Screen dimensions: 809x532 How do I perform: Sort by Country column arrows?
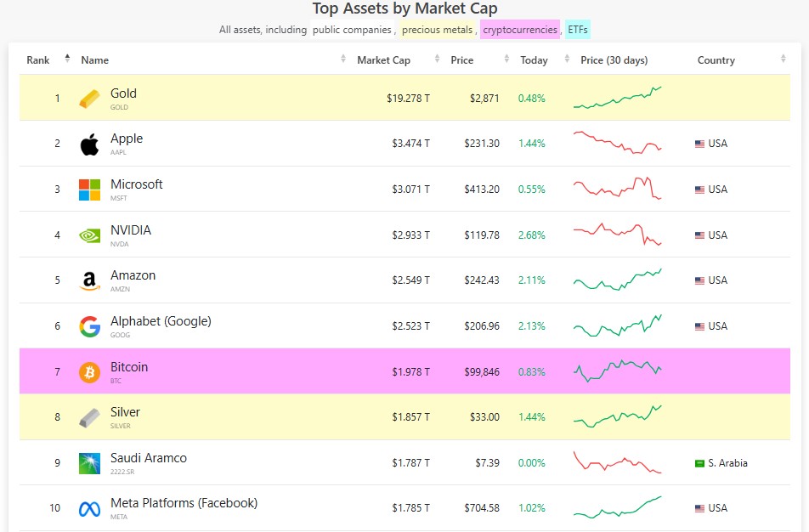click(x=784, y=59)
